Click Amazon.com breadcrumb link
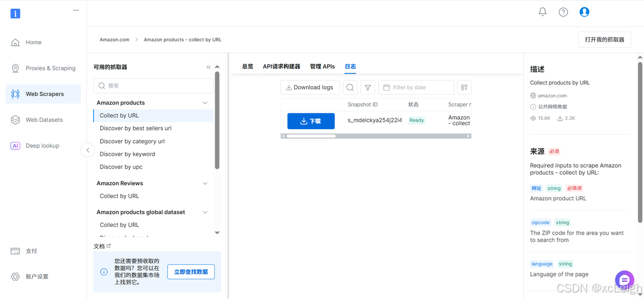Image resolution: width=644 pixels, height=299 pixels. tap(114, 40)
